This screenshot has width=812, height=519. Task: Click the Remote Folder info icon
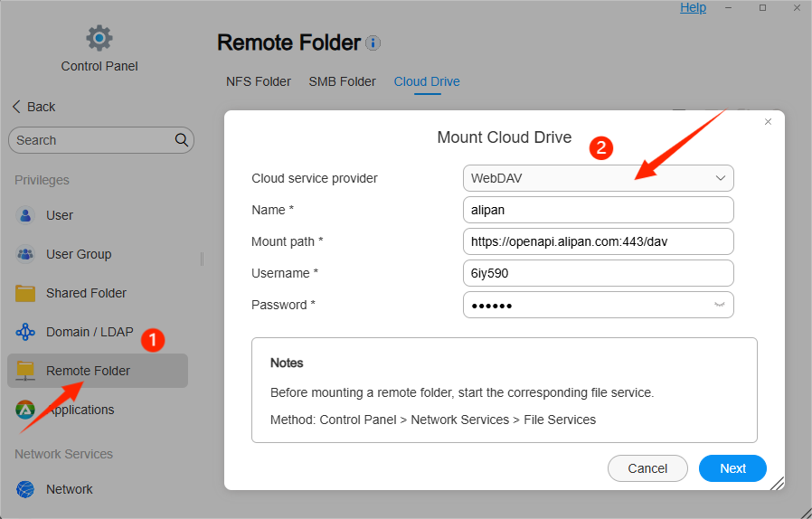373,42
